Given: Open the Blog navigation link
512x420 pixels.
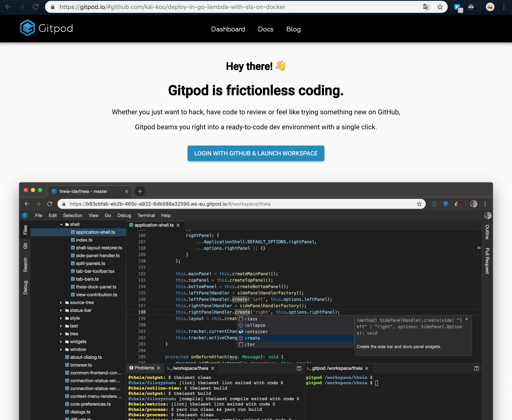Looking at the screenshot, I should click(294, 28).
